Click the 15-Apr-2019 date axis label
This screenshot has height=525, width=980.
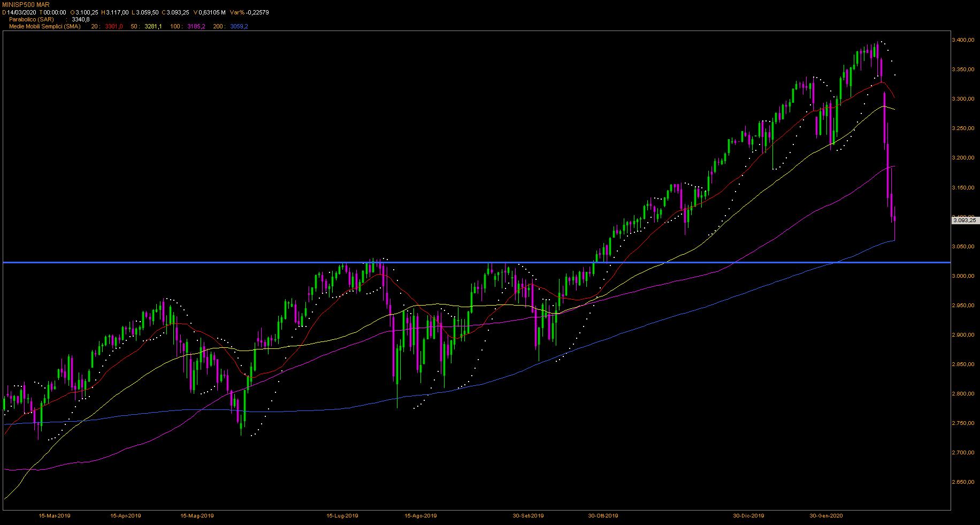(x=126, y=516)
